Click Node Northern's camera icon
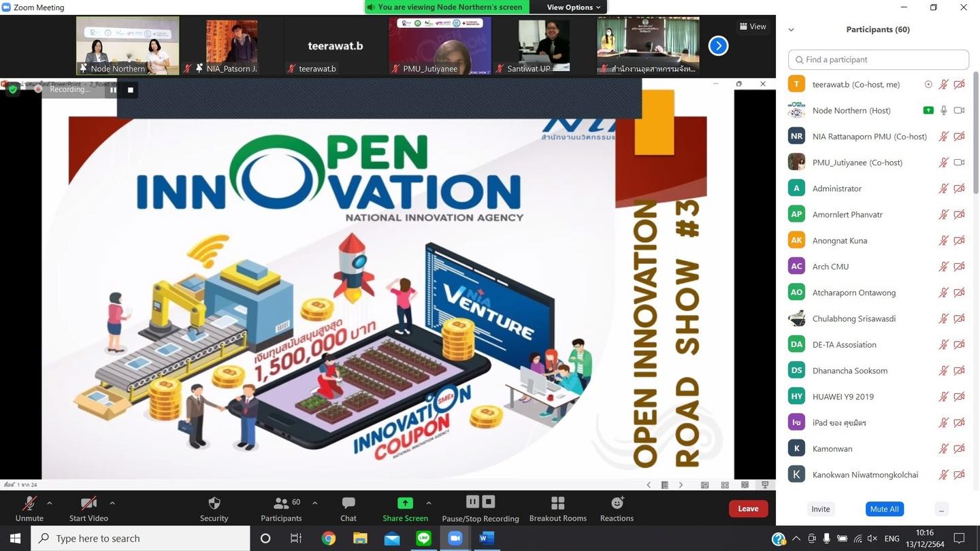 click(960, 110)
